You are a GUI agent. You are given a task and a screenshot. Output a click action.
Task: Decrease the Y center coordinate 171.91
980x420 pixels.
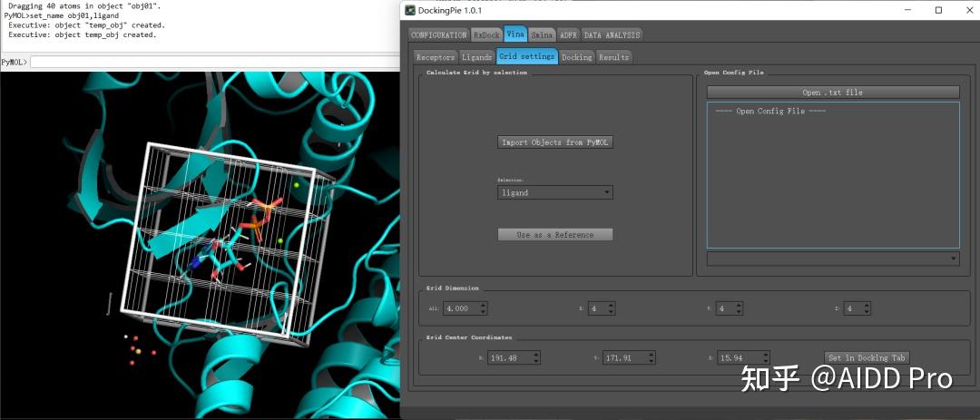pyautogui.click(x=652, y=361)
